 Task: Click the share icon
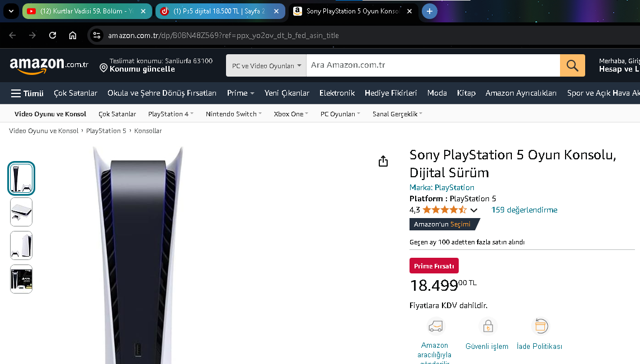(383, 162)
